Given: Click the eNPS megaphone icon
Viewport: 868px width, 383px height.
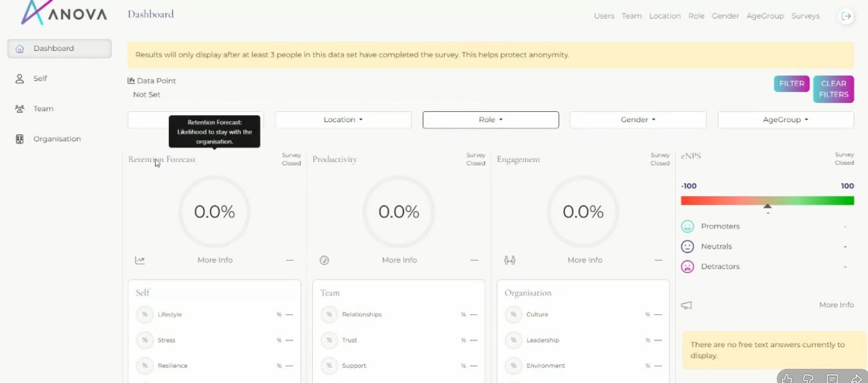Looking at the screenshot, I should click(x=686, y=305).
